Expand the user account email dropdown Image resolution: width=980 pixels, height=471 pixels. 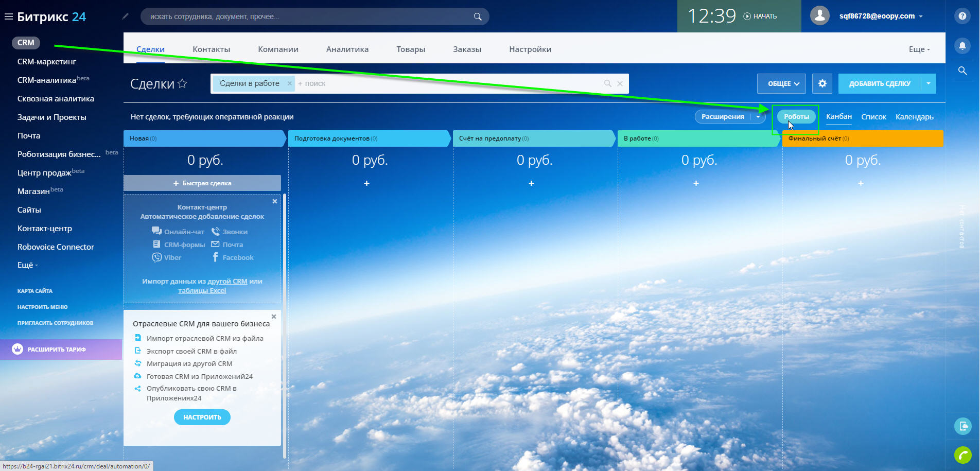[881, 16]
